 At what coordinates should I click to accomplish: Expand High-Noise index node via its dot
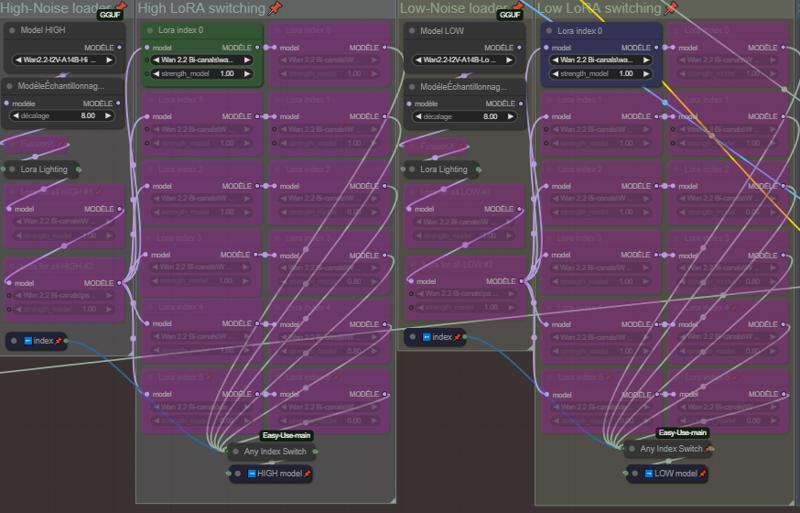14,340
